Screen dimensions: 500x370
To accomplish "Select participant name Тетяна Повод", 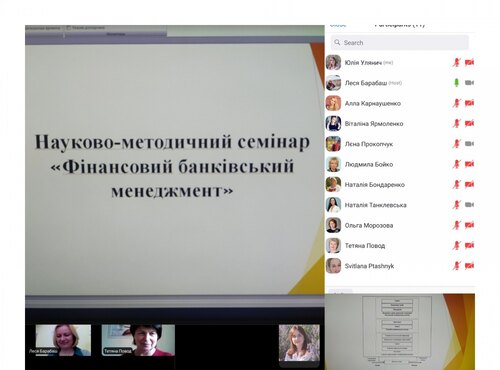I will coord(365,246).
